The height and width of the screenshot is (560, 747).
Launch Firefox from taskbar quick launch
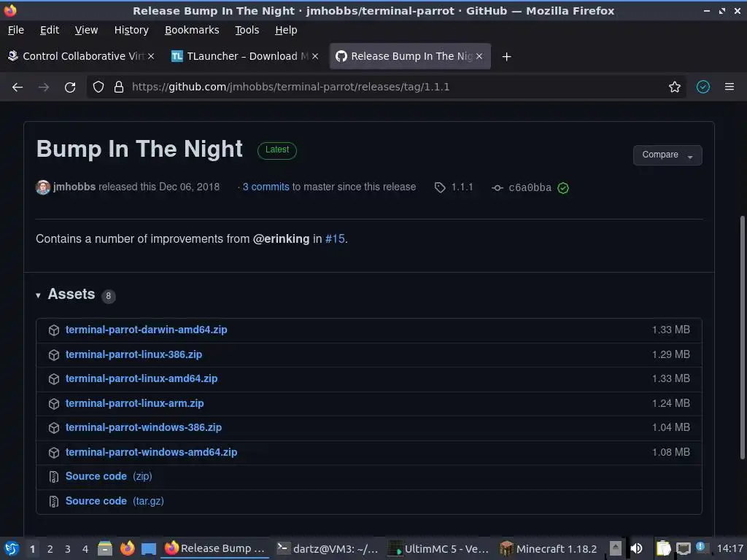(127, 548)
